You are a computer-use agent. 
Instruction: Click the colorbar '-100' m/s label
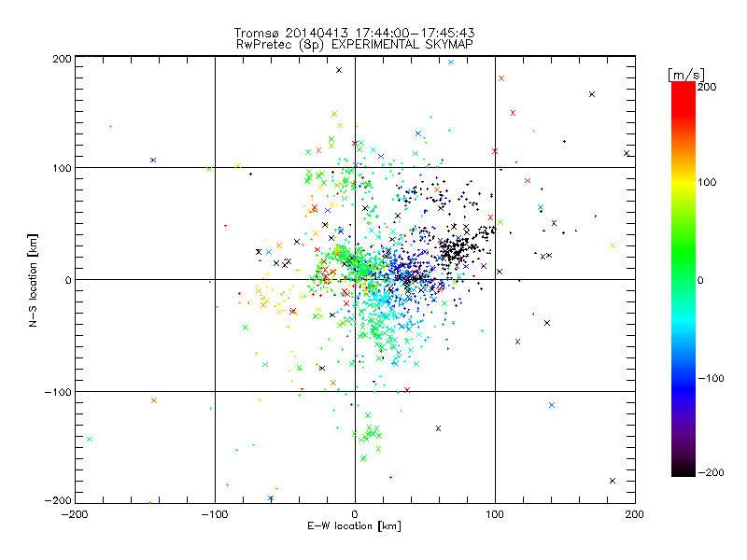pyautogui.click(x=711, y=378)
